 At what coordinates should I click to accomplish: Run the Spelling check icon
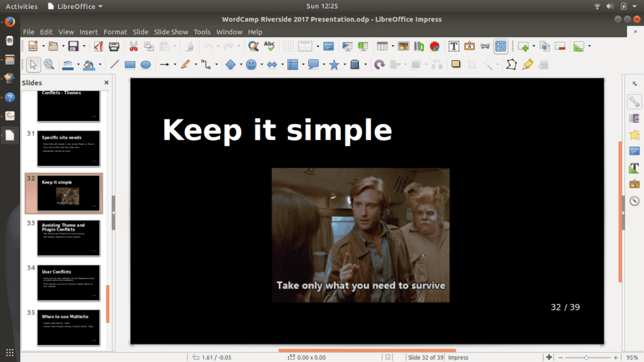(269, 46)
